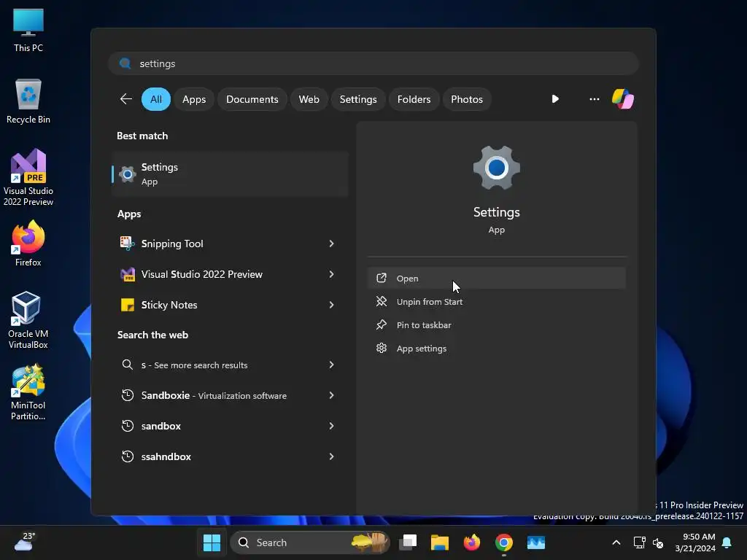Expand Snipping Tool result chevron

(x=331, y=244)
